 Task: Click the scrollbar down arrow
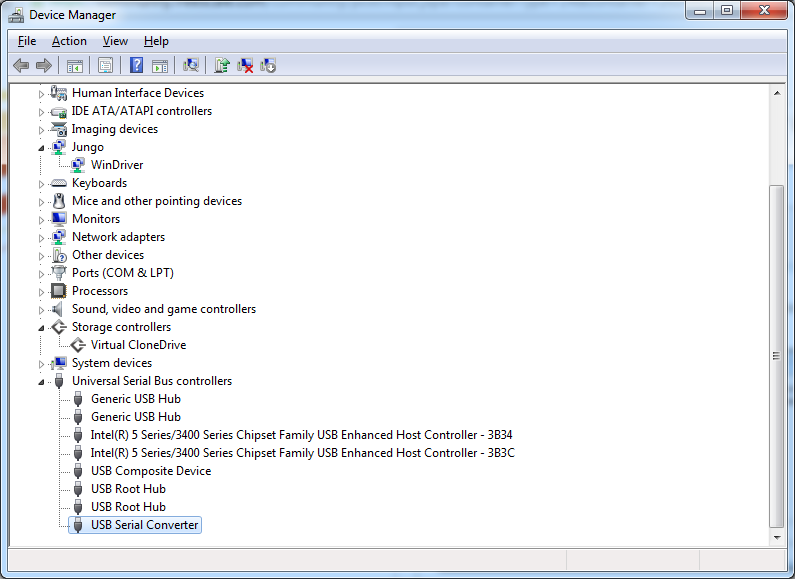[x=777, y=537]
